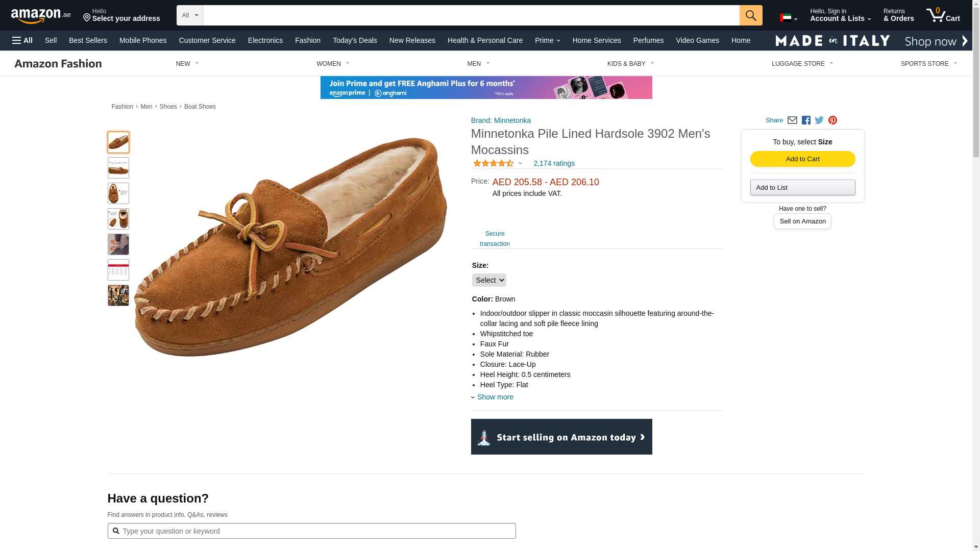Open the 2,174 ratings link
Screen dimensions: 980x551
point(554,163)
